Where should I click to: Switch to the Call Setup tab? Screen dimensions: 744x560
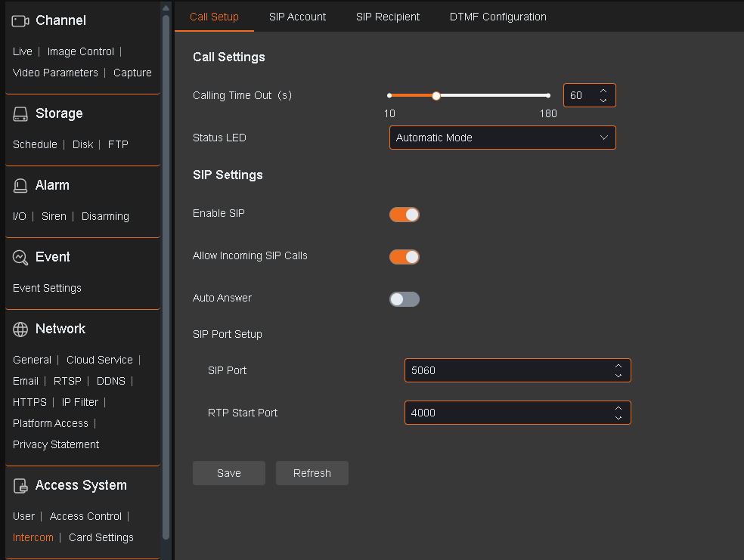pos(214,17)
